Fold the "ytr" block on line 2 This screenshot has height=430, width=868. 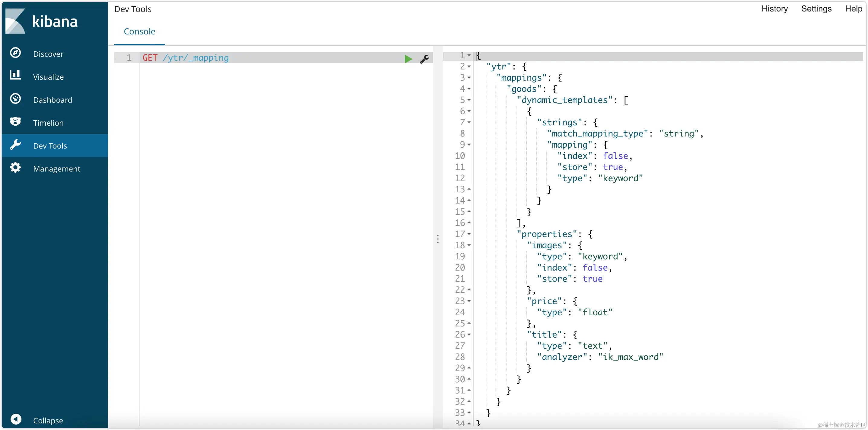point(469,66)
